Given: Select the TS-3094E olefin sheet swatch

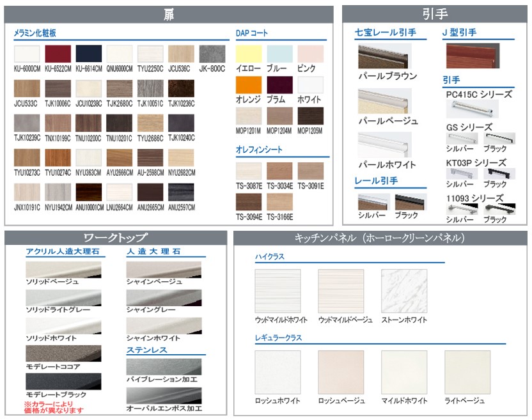Looking at the screenshot, I should [248, 202].
